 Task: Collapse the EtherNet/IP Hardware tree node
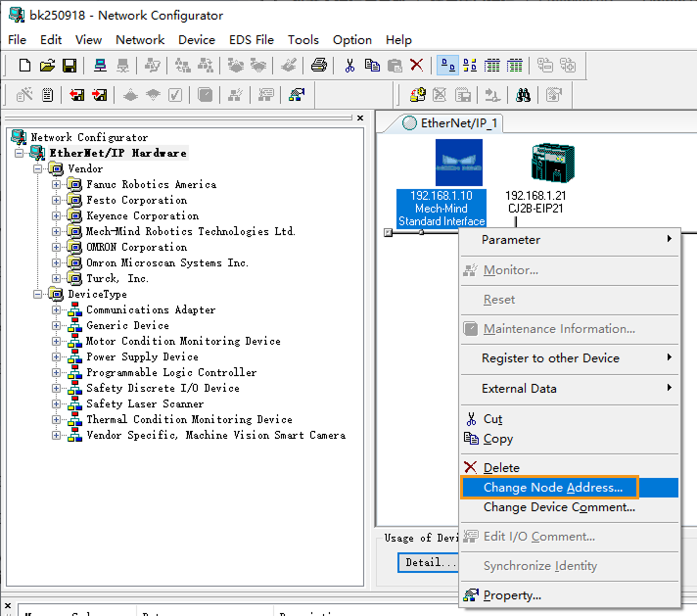click(x=20, y=153)
